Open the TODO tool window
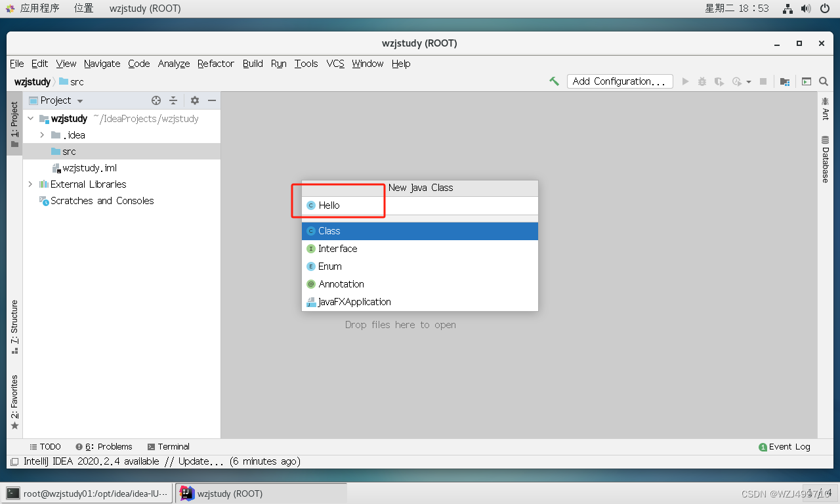 pos(45,446)
